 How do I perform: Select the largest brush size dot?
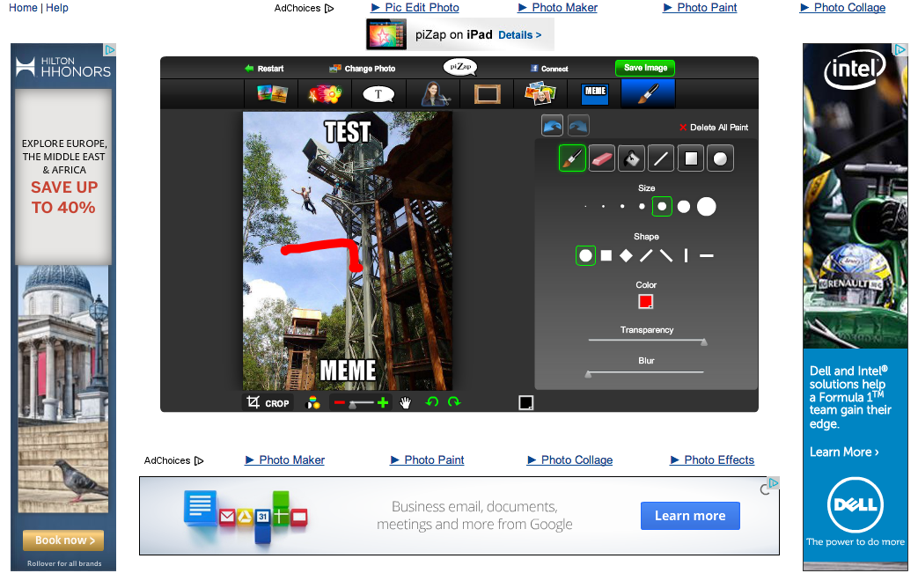706,207
